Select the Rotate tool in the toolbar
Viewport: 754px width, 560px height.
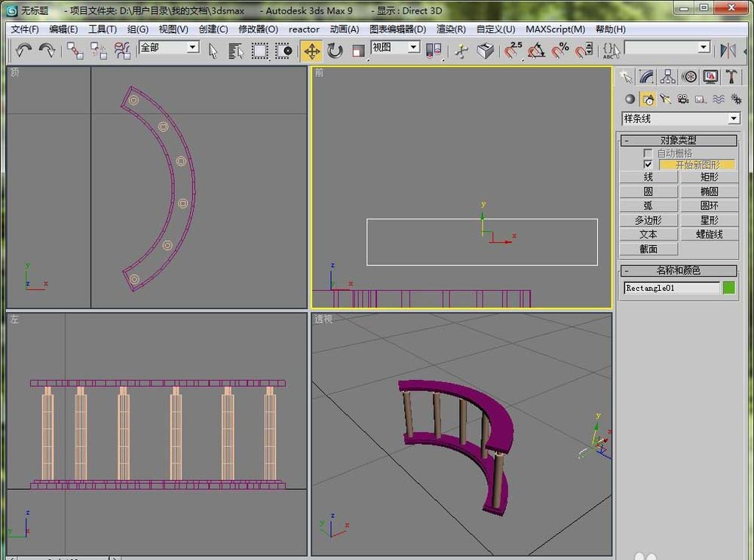[x=335, y=50]
